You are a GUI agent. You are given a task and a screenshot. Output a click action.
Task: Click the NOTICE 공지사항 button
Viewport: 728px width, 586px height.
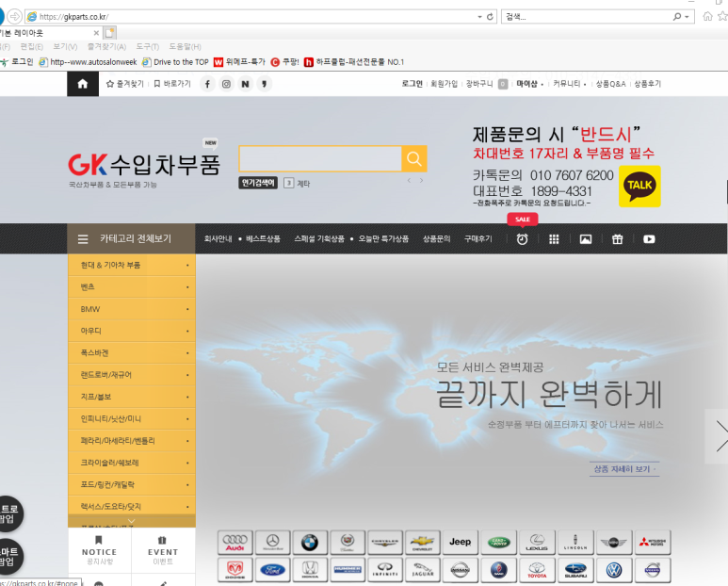[99, 551]
